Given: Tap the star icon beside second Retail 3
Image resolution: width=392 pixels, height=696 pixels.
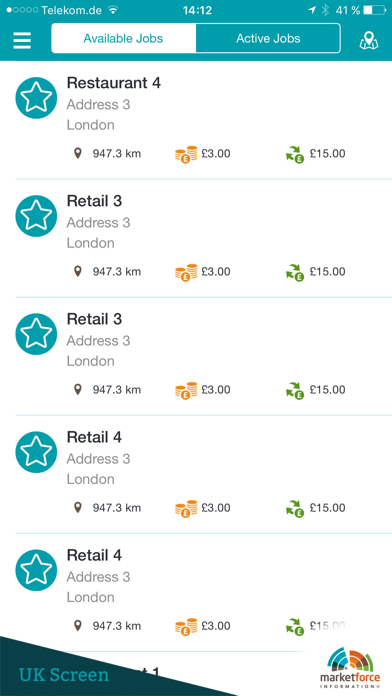Looking at the screenshot, I should click(x=36, y=334).
